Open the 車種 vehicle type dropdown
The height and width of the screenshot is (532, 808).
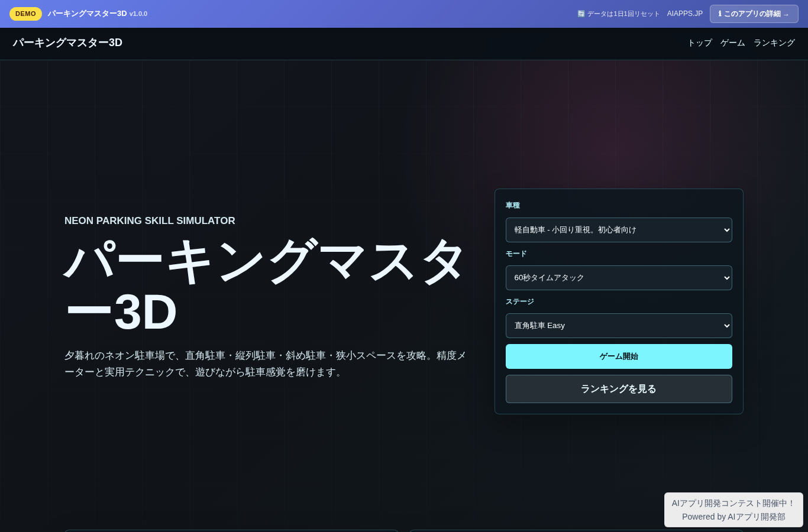click(619, 230)
